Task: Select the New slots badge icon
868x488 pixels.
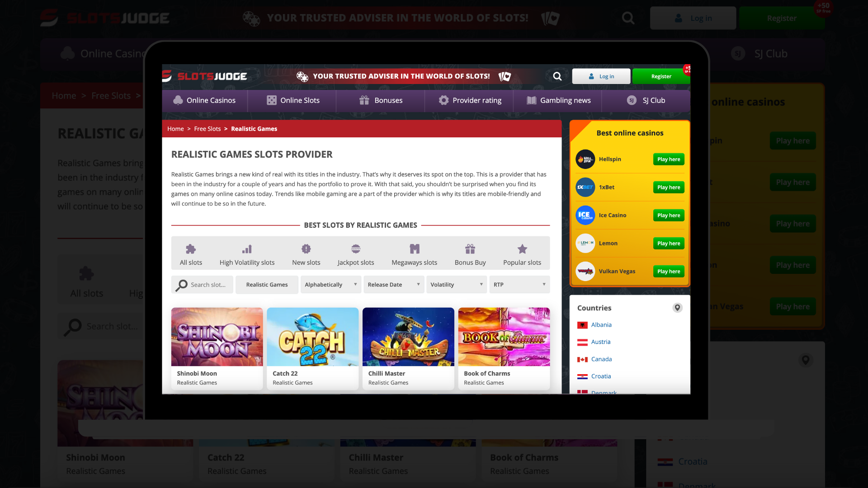Action: coord(306,249)
